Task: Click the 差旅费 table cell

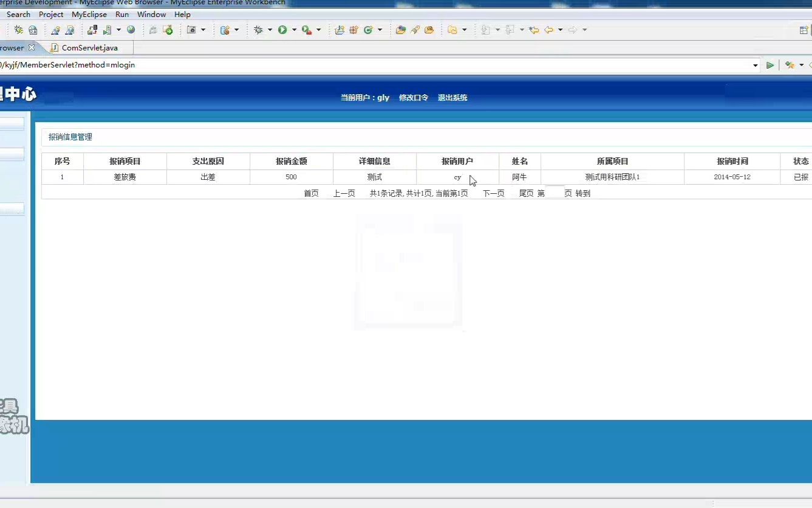Action: pyautogui.click(x=125, y=177)
